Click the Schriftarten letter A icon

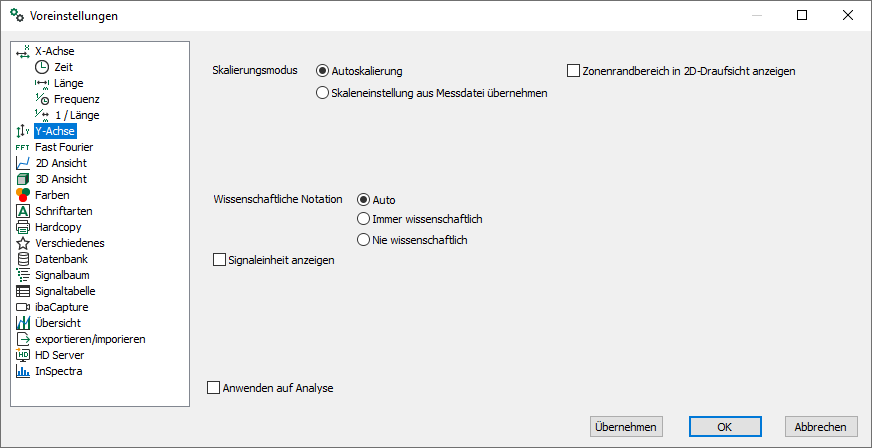(x=23, y=211)
